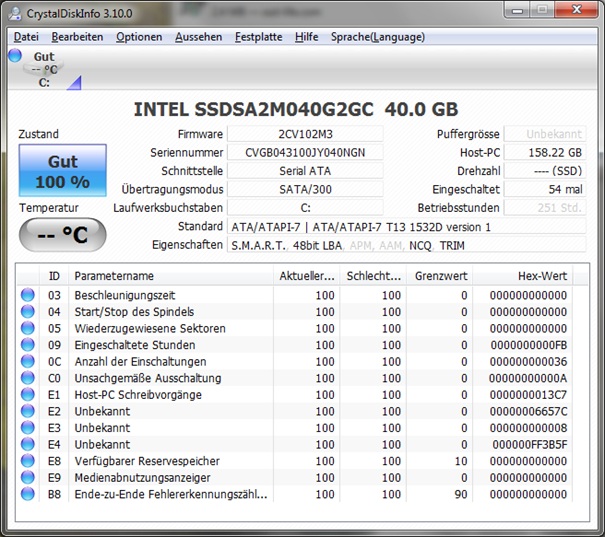Click the status orb for Medienabnutzungsanzeiger
This screenshot has height=537, width=605.
coord(28,477)
